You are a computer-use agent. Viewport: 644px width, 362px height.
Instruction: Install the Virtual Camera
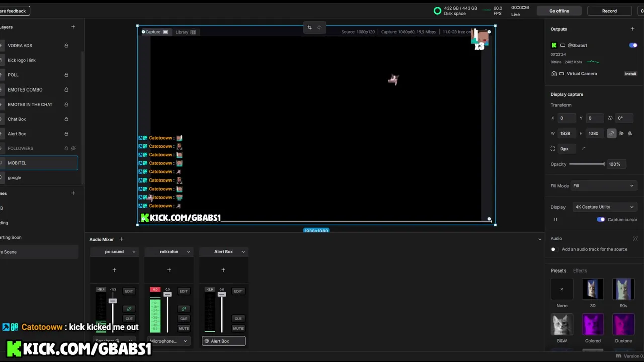click(x=630, y=74)
